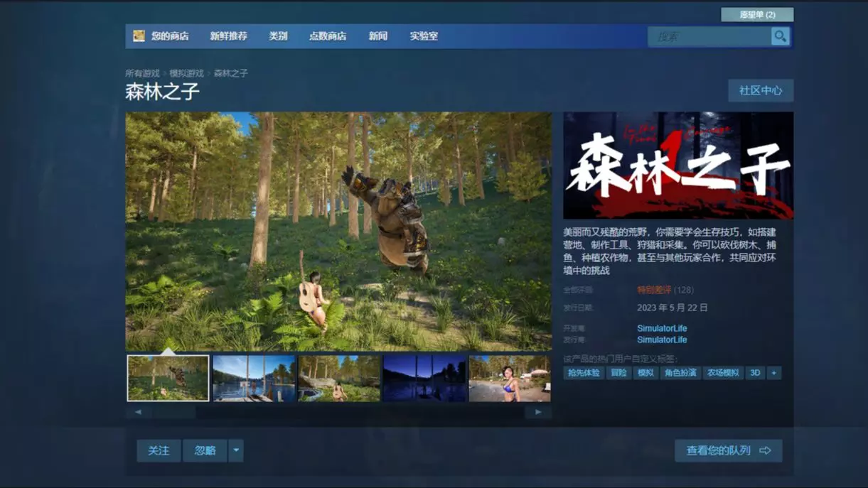The image size is (868, 488).
Task: Select the first forest thumbnail
Action: (168, 379)
